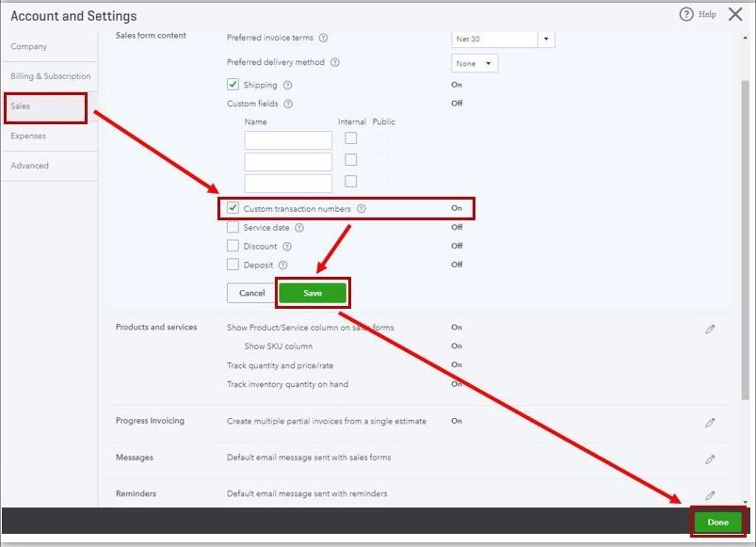
Task: Switch to the Company tab
Action: [x=50, y=47]
